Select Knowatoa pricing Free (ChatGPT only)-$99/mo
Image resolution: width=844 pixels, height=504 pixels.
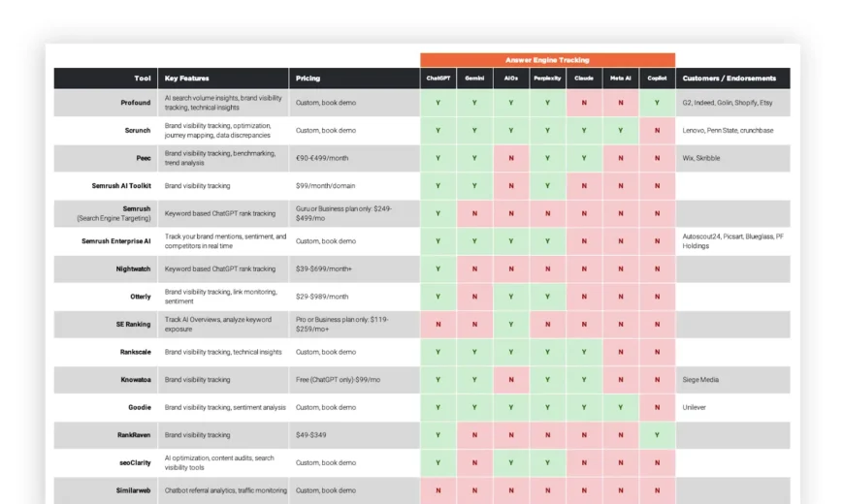338,380
